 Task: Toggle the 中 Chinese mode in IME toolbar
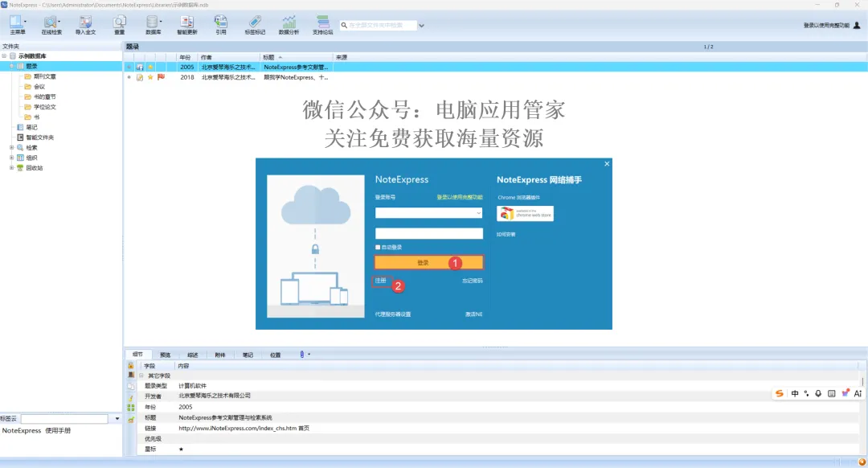tap(795, 393)
